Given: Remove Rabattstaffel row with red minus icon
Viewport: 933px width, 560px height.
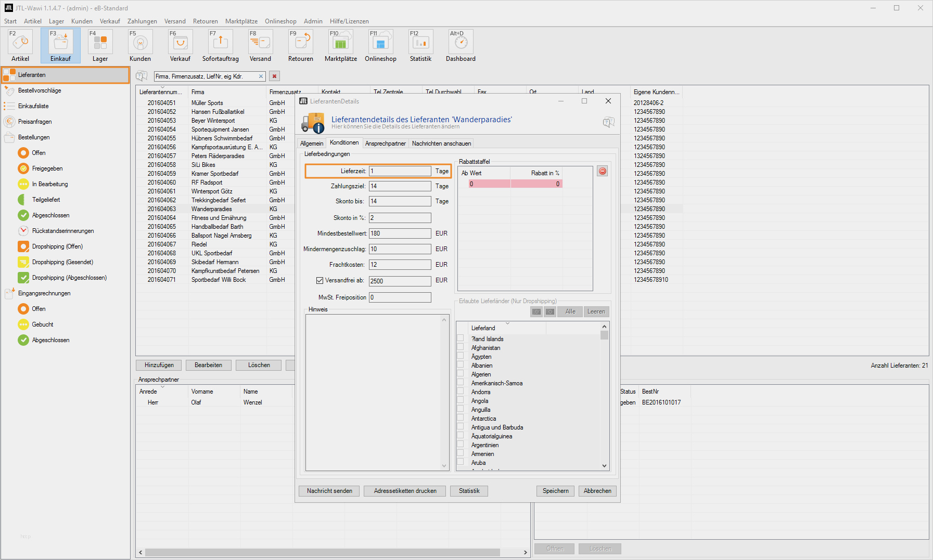Looking at the screenshot, I should coord(602,171).
